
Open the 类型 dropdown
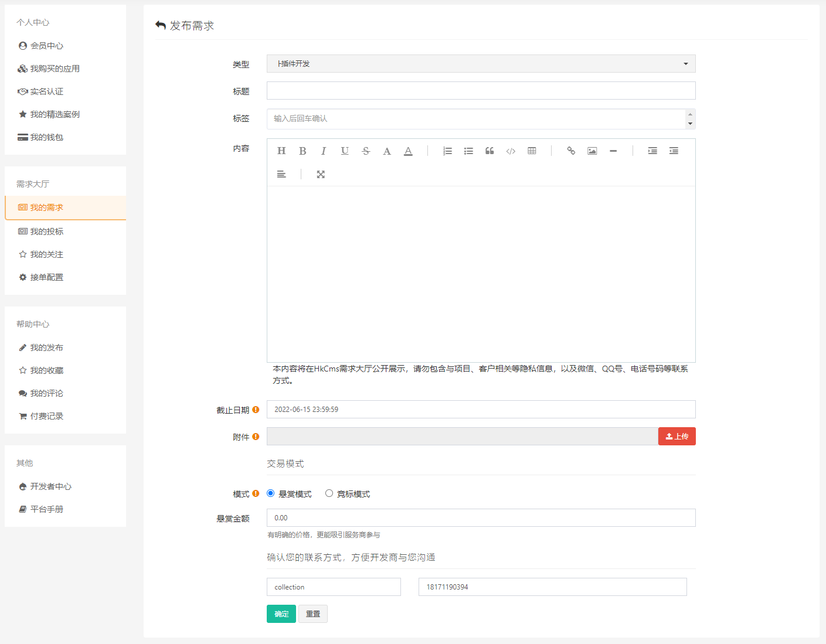(x=481, y=64)
